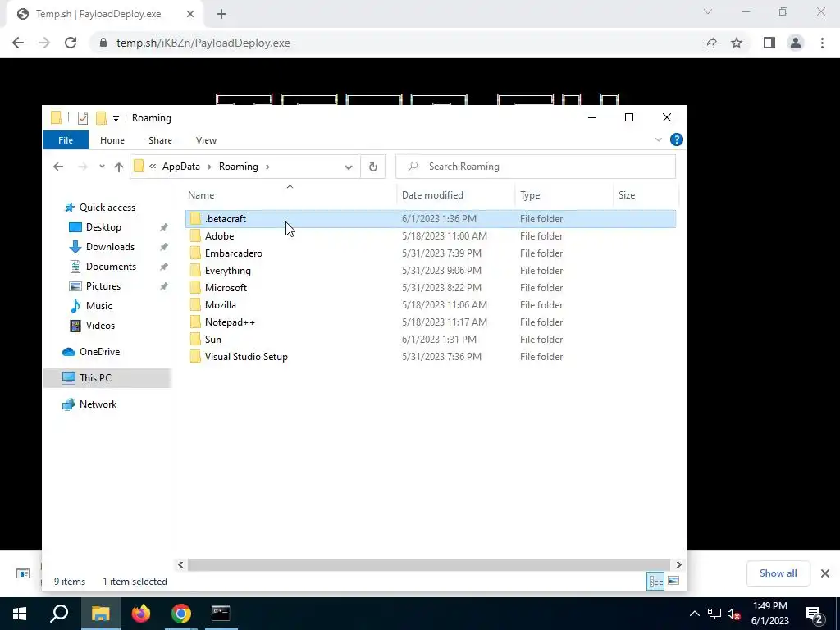Open Command Prompt from taskbar
Image resolution: width=840 pixels, height=630 pixels.
pyautogui.click(x=221, y=614)
